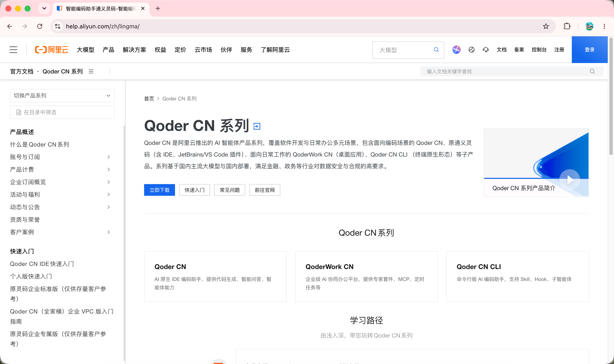Open the browser extensions puzzle icon
Image resolution: width=614 pixels, height=364 pixels.
pos(567,26)
